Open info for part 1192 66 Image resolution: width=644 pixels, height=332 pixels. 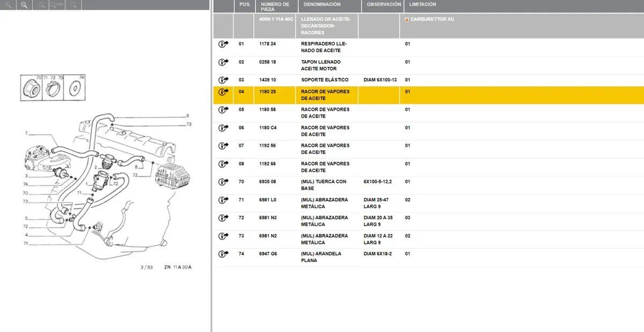tap(223, 164)
